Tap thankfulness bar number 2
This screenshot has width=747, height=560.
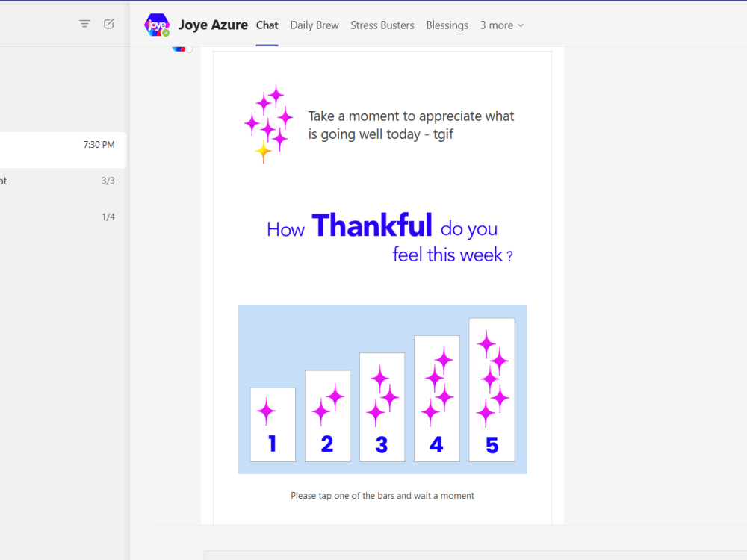coord(327,416)
